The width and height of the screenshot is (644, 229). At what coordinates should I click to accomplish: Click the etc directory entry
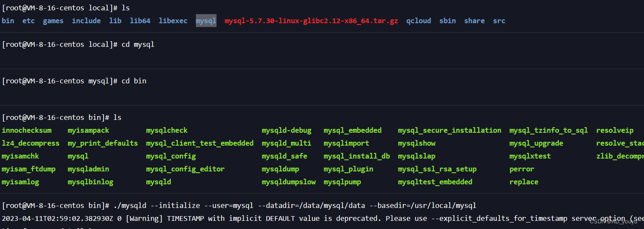(28, 21)
